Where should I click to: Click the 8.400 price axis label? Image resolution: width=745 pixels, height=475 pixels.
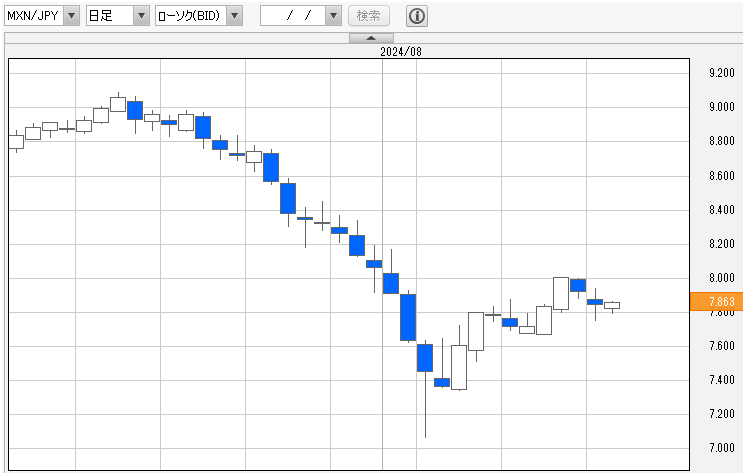coord(722,209)
